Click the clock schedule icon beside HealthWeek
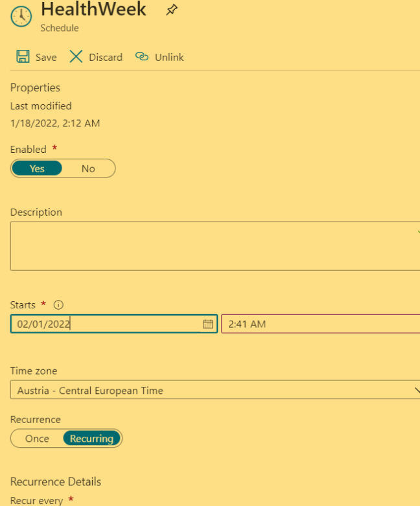420x506 pixels. tap(21, 16)
